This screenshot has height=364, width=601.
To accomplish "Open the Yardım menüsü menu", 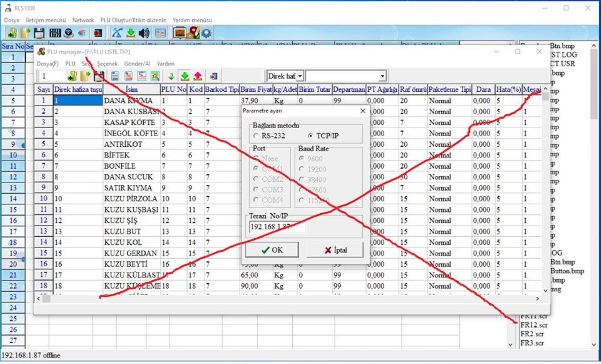I will click(192, 20).
